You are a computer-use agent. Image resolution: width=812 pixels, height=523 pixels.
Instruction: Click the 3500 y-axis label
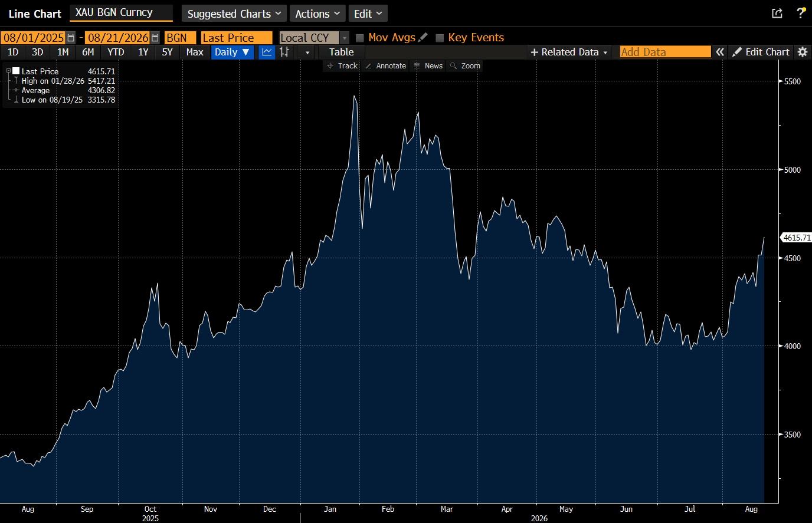[793, 435]
